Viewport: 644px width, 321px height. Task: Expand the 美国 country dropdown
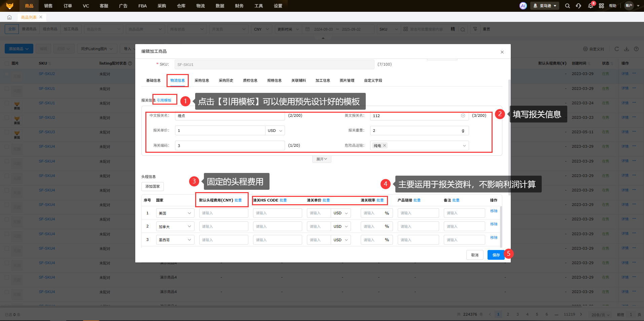(x=175, y=213)
